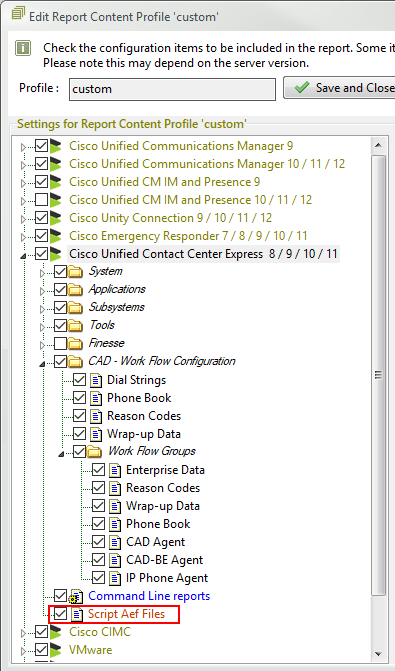
Task: Select the Phone Book item under Work Flow Groups
Action: (158, 524)
